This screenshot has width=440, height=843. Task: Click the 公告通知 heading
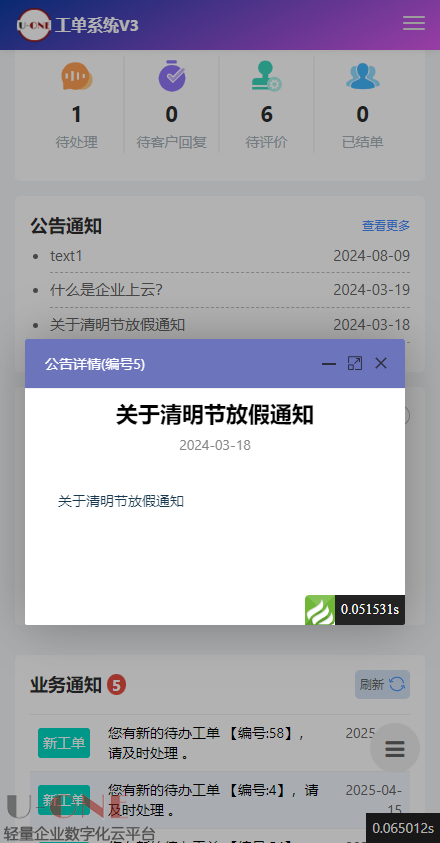(x=66, y=226)
